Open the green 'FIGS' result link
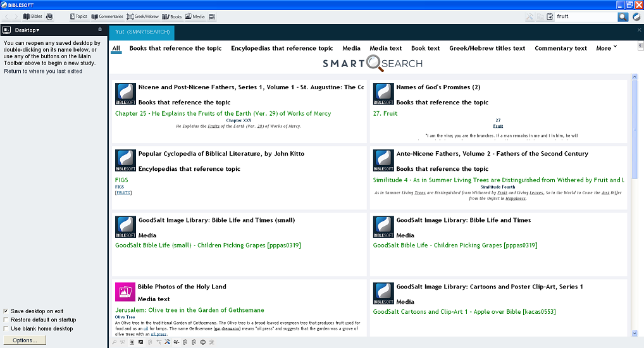 click(121, 180)
